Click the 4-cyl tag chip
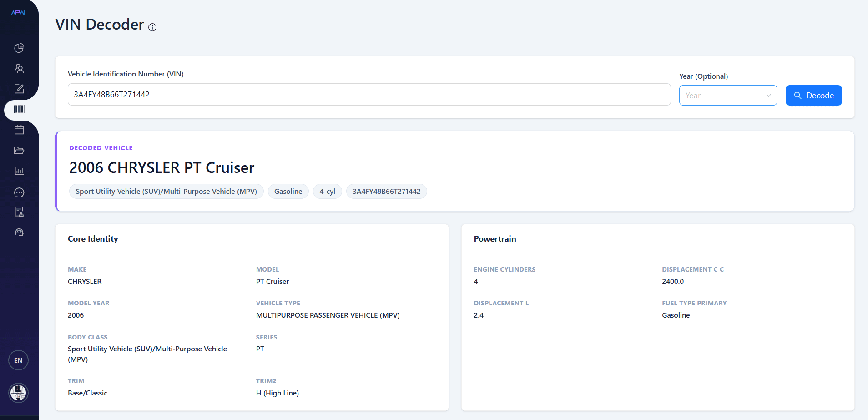The image size is (868, 420). click(327, 192)
